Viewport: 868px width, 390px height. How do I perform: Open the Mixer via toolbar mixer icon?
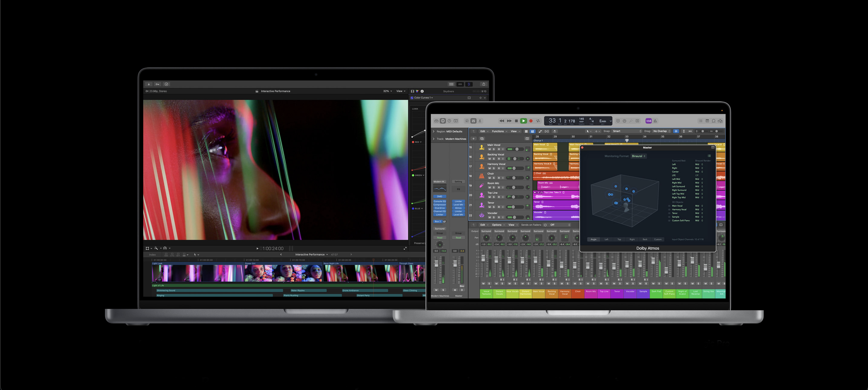click(x=474, y=121)
